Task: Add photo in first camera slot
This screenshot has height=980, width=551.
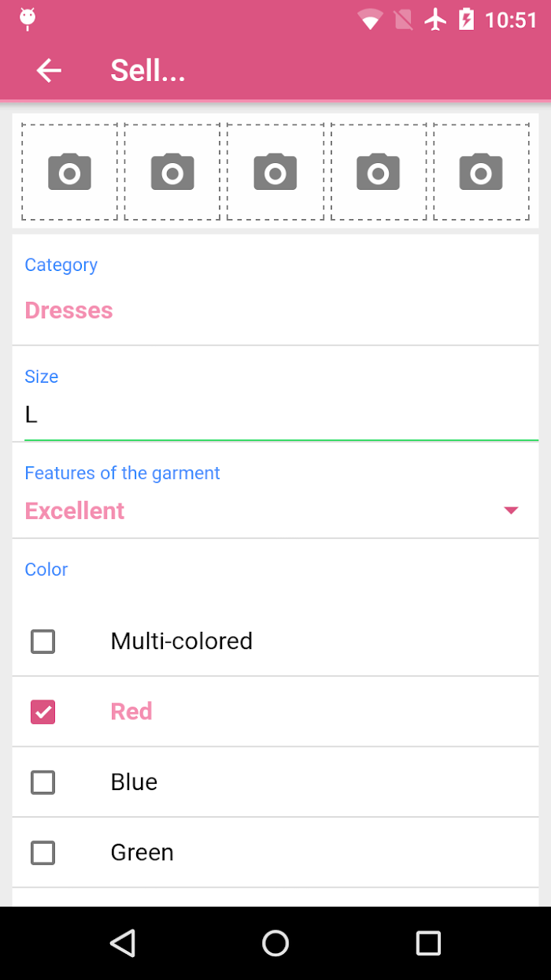Action: (69, 172)
